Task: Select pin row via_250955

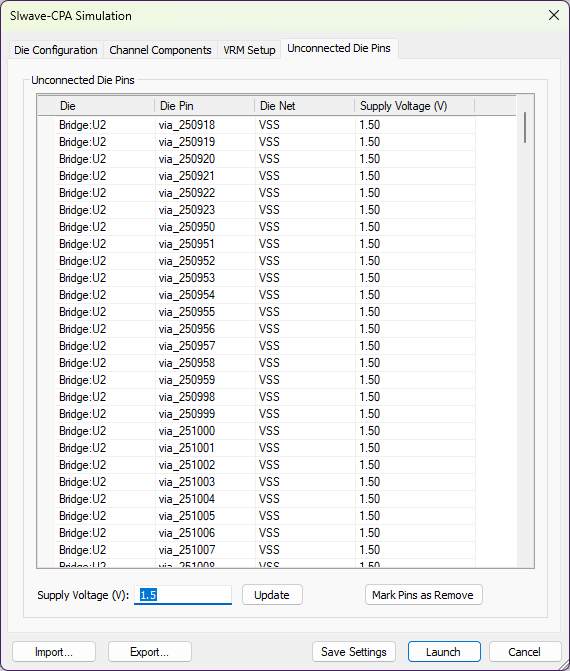Action: point(265,312)
